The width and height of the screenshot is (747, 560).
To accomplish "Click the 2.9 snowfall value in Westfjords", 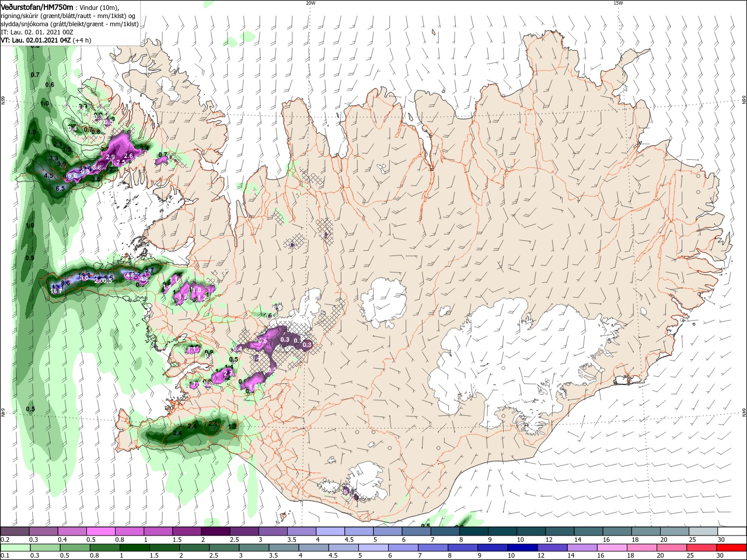I will pyautogui.click(x=110, y=157).
